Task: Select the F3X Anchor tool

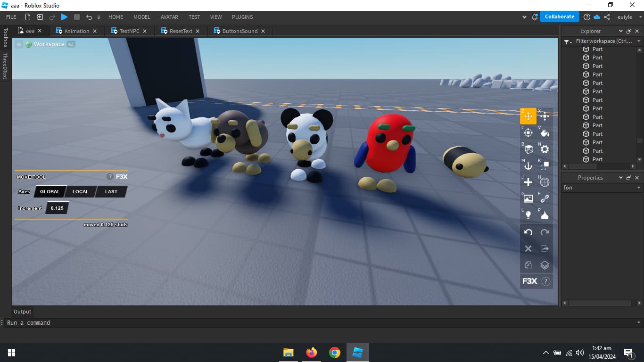Action: click(x=528, y=166)
